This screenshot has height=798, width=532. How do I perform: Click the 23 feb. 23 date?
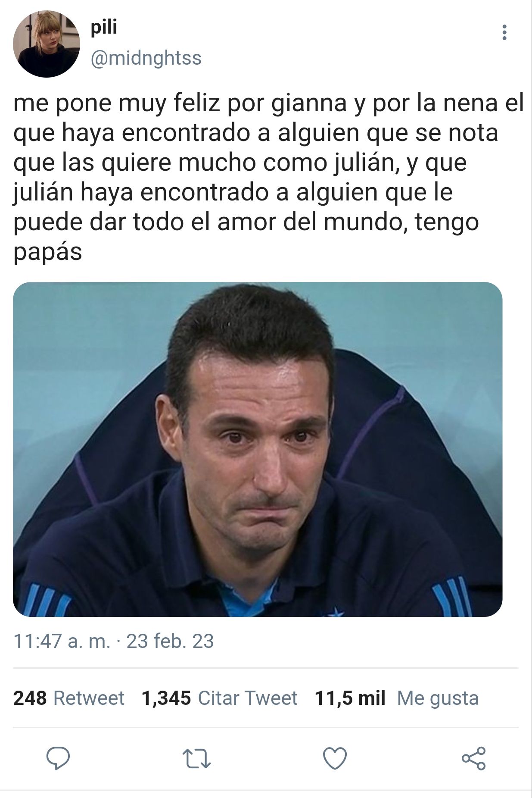pyautogui.click(x=170, y=641)
